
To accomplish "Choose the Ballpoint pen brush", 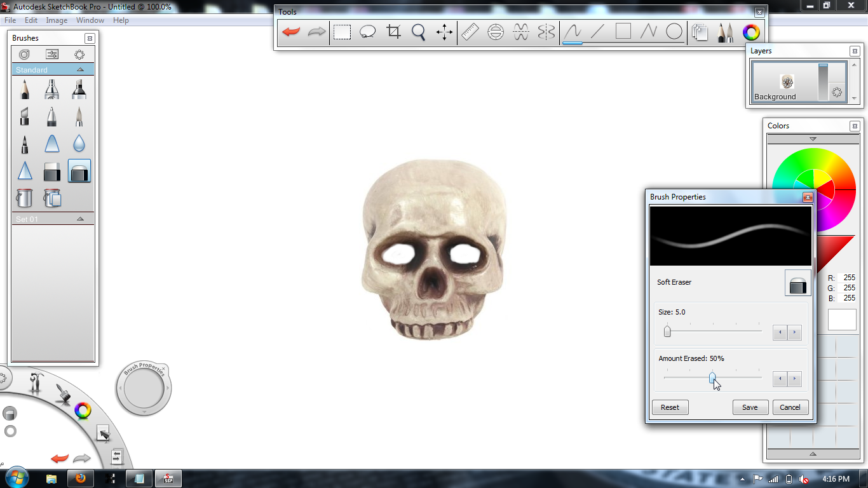I will coord(52,116).
